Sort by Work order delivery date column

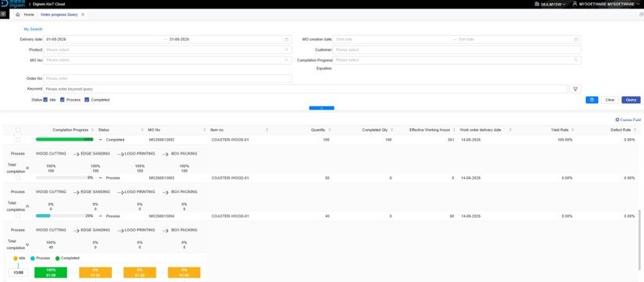click(510, 130)
